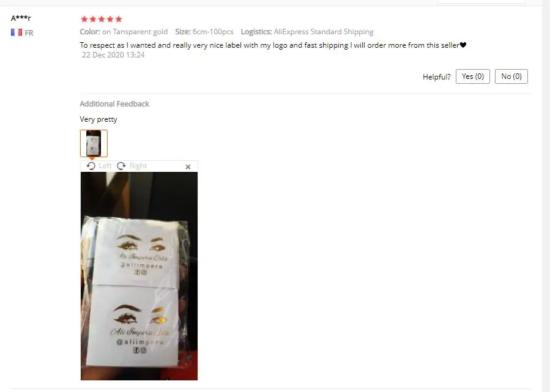This screenshot has width=550, height=392.
Task: Select the review photo thumbnail
Action: 94,143
